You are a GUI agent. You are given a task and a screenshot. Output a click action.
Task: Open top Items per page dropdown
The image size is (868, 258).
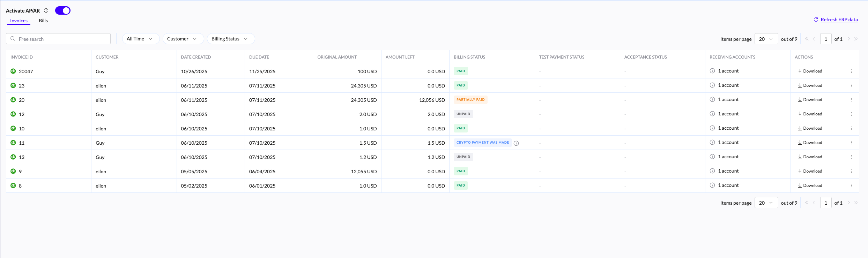(x=766, y=39)
